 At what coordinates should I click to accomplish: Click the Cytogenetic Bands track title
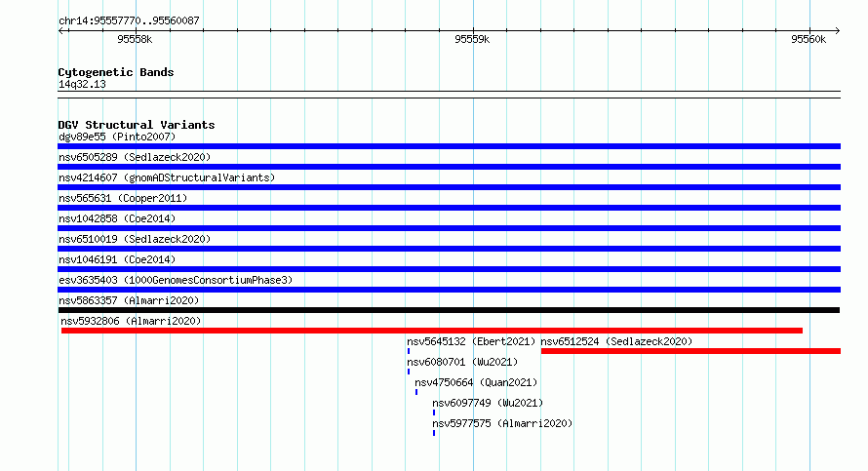tap(116, 72)
